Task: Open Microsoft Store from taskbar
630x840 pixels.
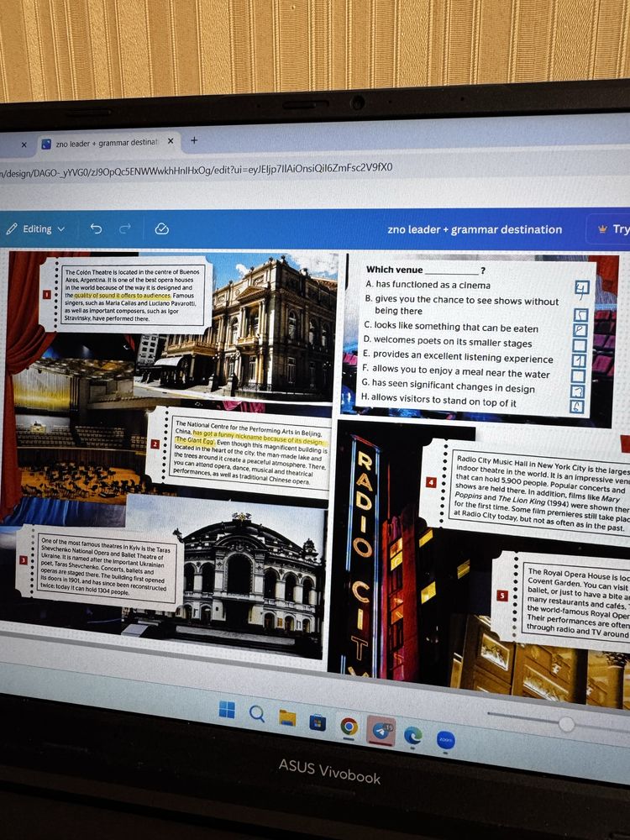Action: [318, 722]
